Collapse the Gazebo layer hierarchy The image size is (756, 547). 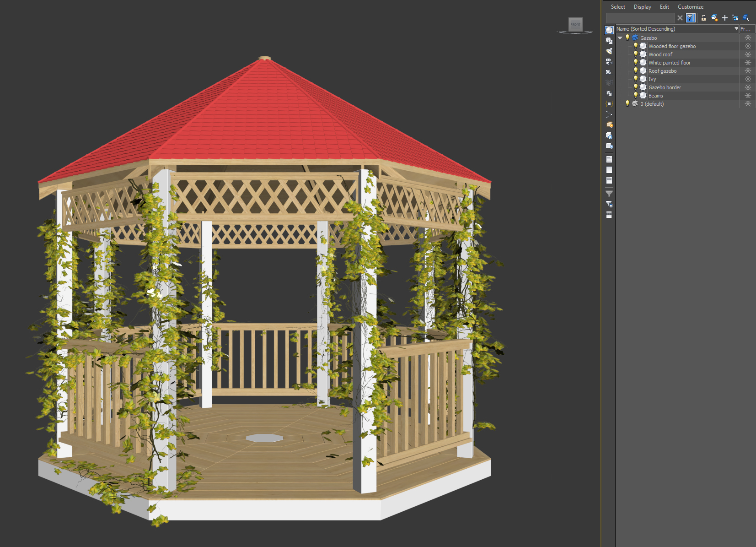pyautogui.click(x=620, y=38)
